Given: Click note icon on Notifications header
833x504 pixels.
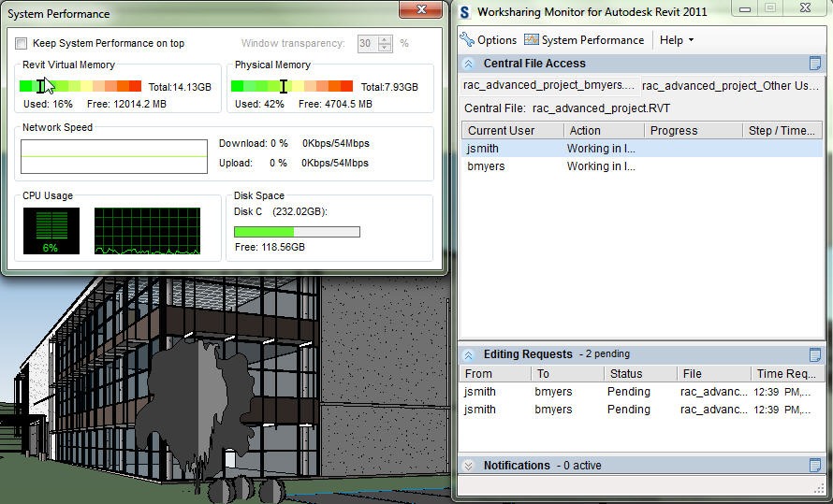Looking at the screenshot, I should click(x=815, y=466).
